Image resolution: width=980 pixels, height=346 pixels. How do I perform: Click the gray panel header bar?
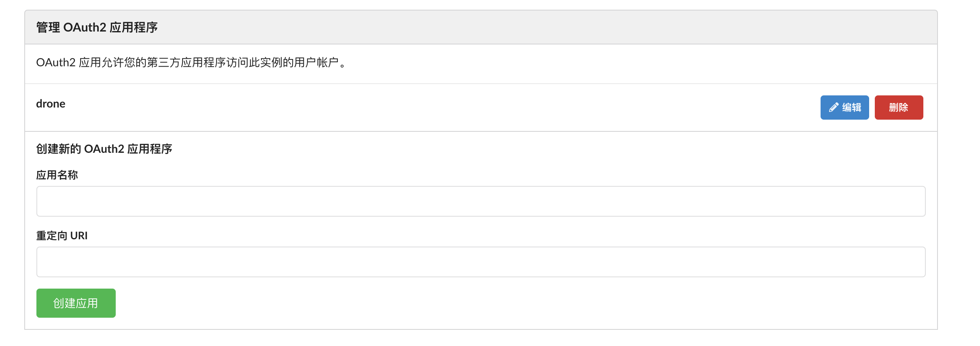tap(481, 27)
